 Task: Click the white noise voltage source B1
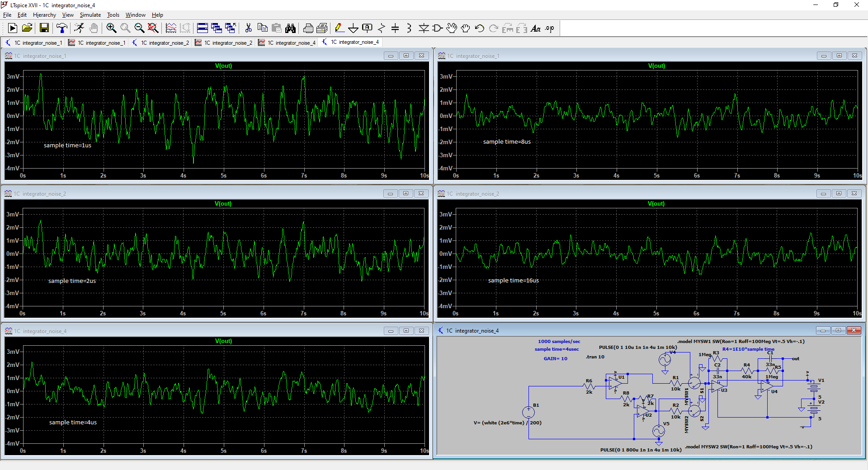pyautogui.click(x=528, y=412)
